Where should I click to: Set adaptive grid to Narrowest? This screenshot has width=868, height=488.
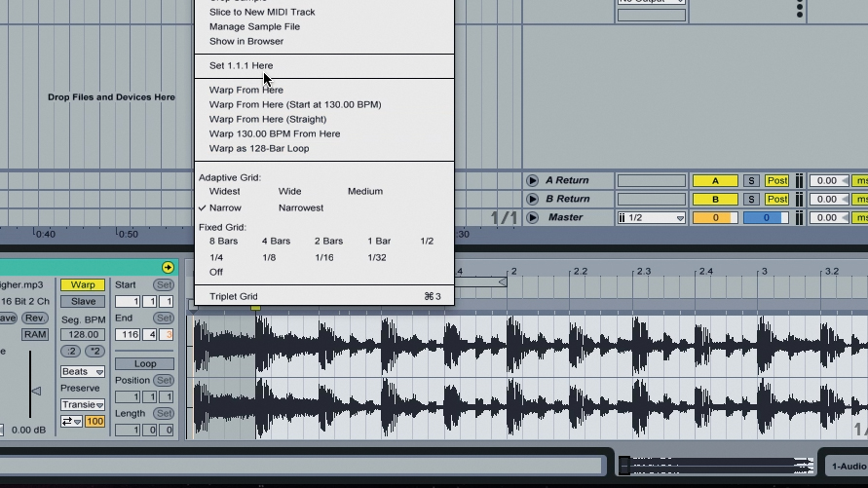click(x=301, y=207)
